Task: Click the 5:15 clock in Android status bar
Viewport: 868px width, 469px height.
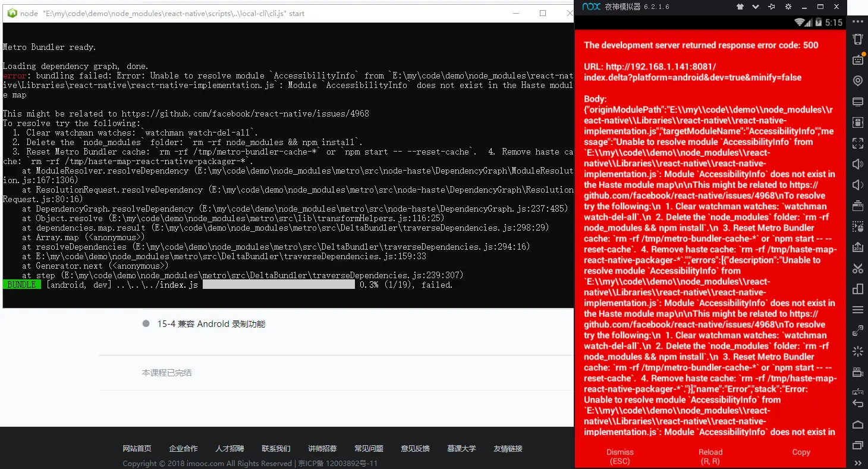Action: [834, 23]
